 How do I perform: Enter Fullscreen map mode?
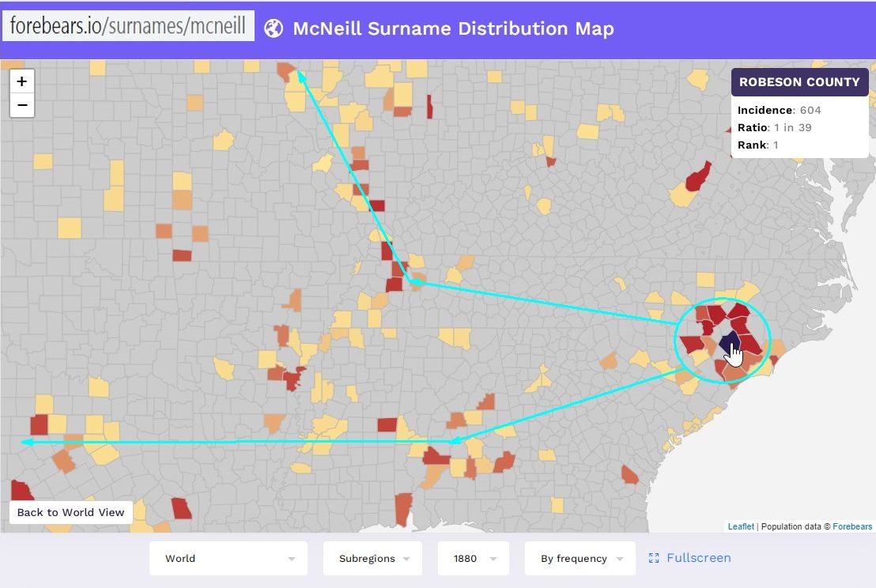click(x=689, y=558)
